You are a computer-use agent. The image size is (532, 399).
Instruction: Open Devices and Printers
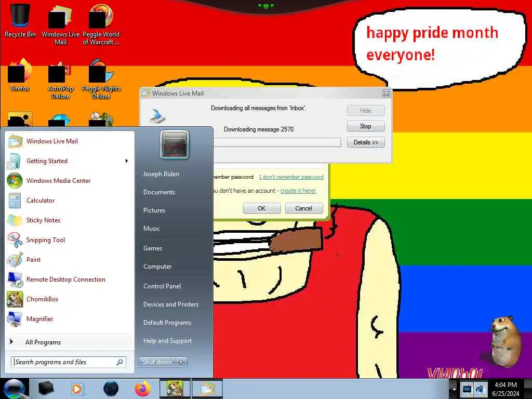pyautogui.click(x=170, y=304)
